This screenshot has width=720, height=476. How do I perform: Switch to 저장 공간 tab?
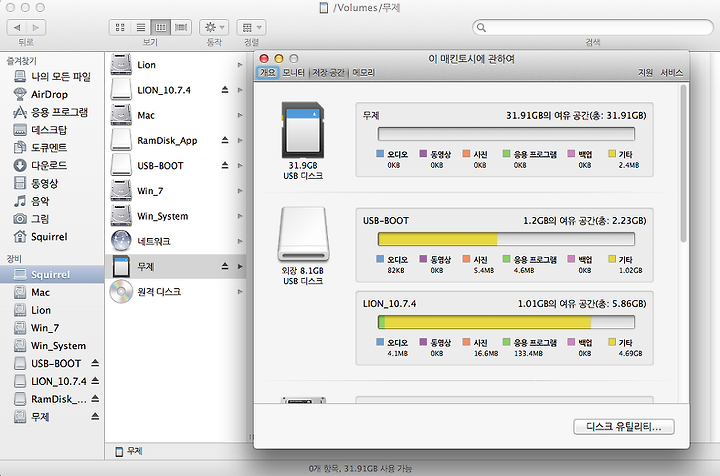click(328, 73)
